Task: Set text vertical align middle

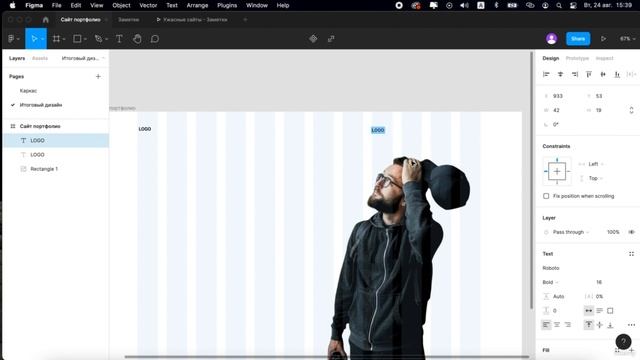Action: 600,325
